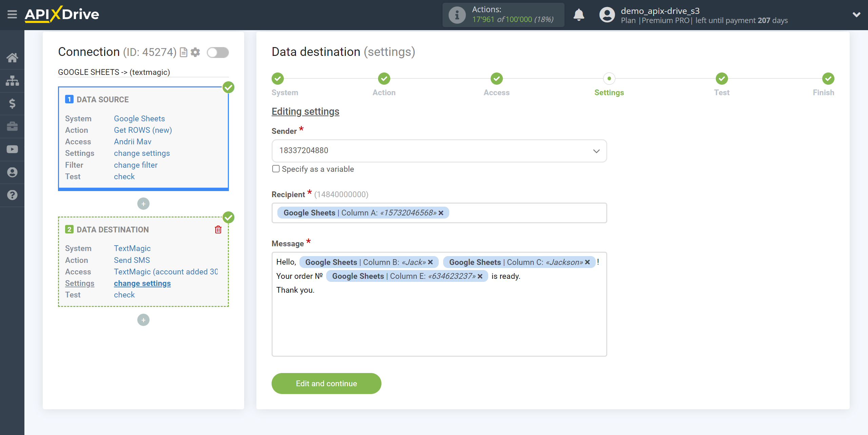The height and width of the screenshot is (435, 868).
Task: Delete the Data Destination block
Action: point(218,230)
